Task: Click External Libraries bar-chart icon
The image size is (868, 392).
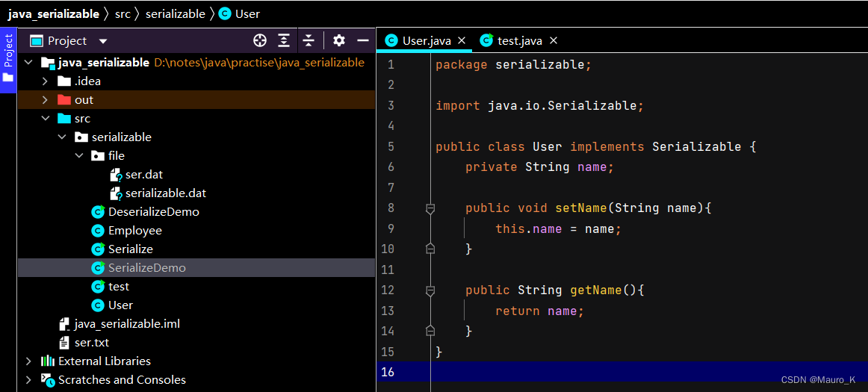Action: pos(48,361)
